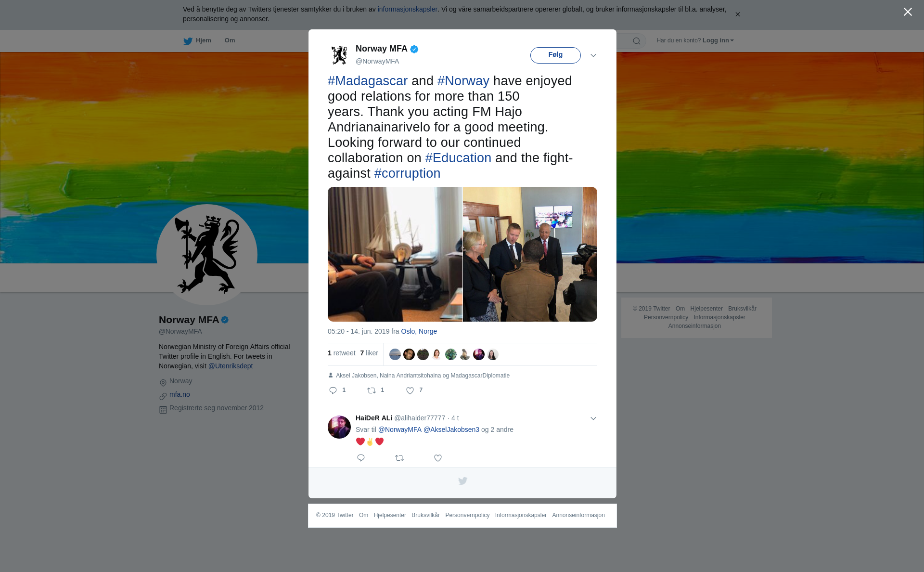View the right meeting photo
Viewport: 924px width, 572px height.
530,254
